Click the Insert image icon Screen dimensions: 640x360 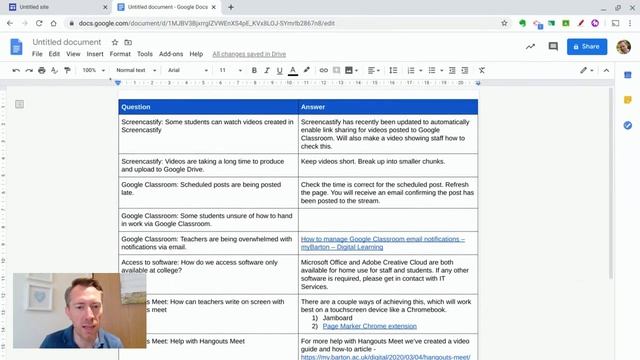point(349,71)
